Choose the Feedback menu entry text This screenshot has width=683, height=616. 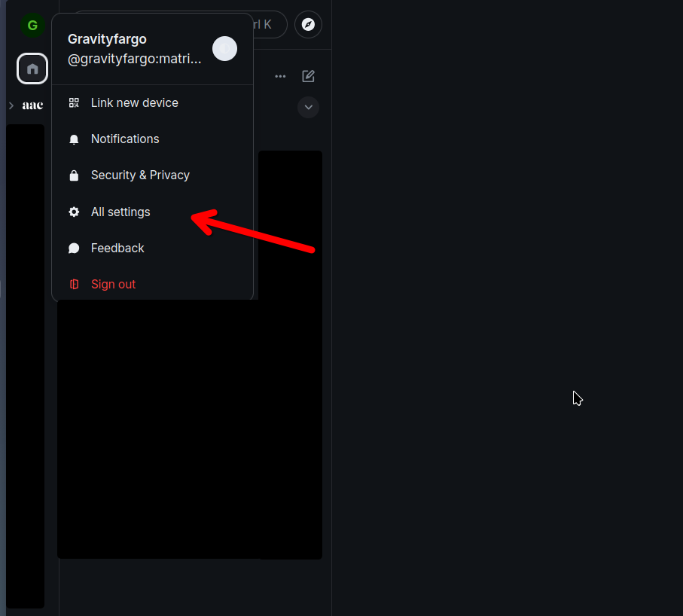117,249
